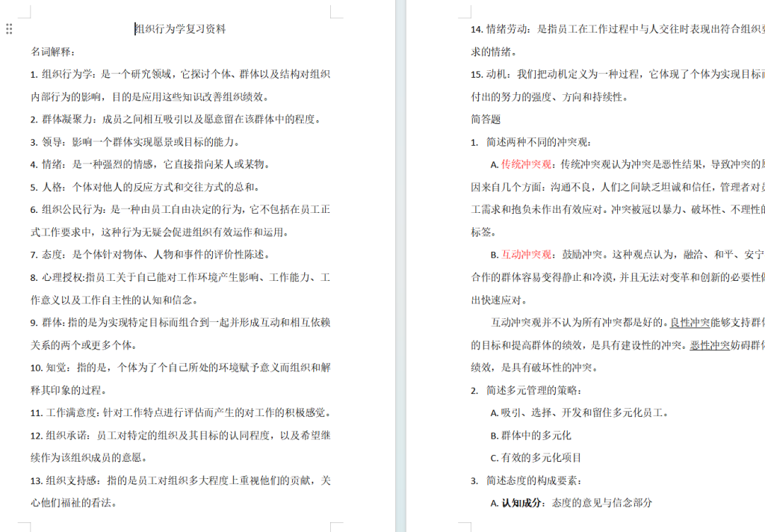Click the 名词解释 heading line
Viewport: 765px width, 532px height.
(53, 52)
